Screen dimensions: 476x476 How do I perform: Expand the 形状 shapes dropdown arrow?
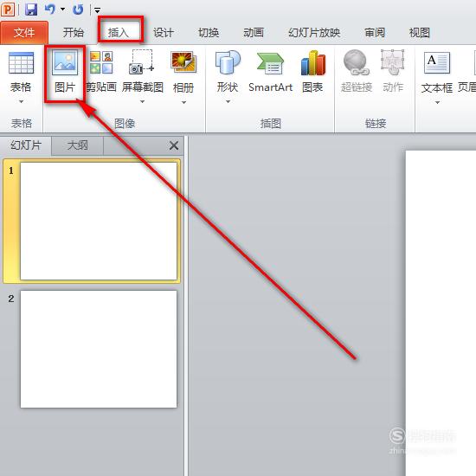click(x=228, y=102)
